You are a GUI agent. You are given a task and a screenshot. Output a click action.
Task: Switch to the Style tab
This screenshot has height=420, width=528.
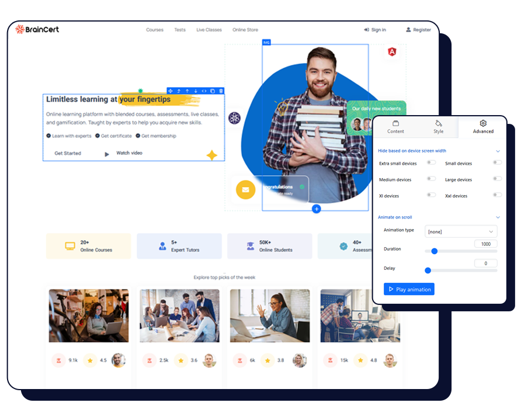click(438, 127)
